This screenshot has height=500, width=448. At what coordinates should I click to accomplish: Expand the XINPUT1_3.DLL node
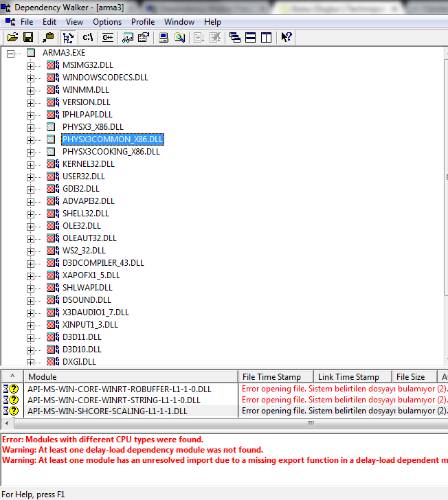click(x=30, y=326)
